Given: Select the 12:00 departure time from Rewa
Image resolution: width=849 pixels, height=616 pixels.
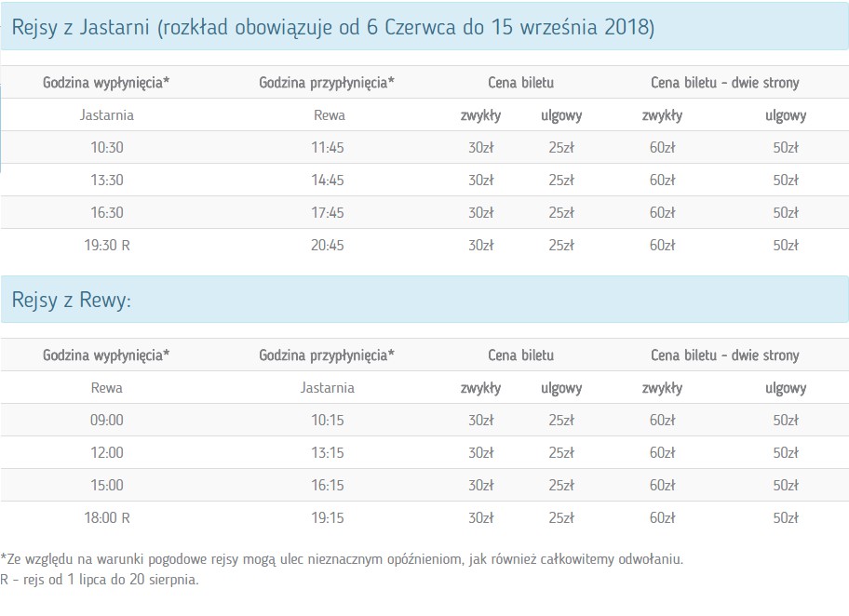Looking at the screenshot, I should tap(106, 453).
